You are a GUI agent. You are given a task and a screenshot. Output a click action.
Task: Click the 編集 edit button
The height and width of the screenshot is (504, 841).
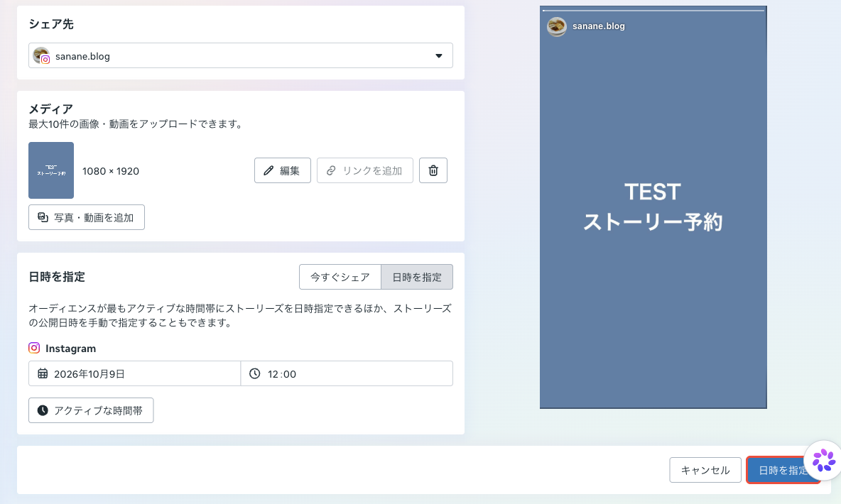[283, 170]
